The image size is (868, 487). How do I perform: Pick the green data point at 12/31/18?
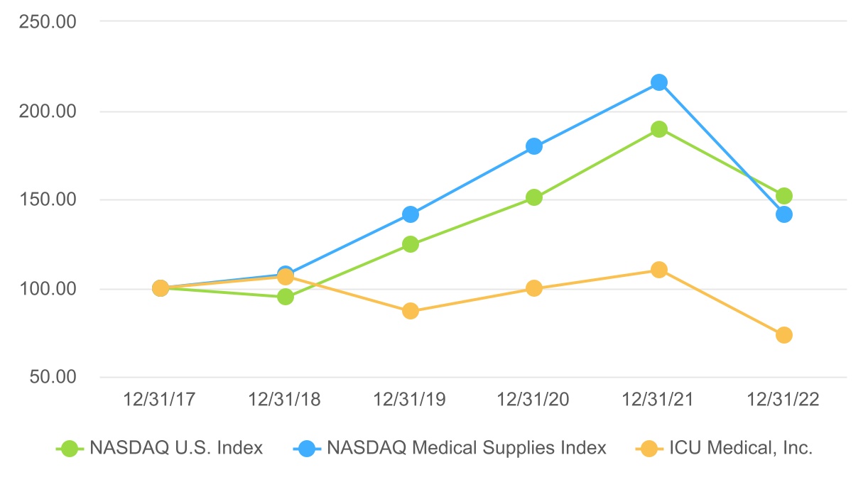tap(286, 297)
